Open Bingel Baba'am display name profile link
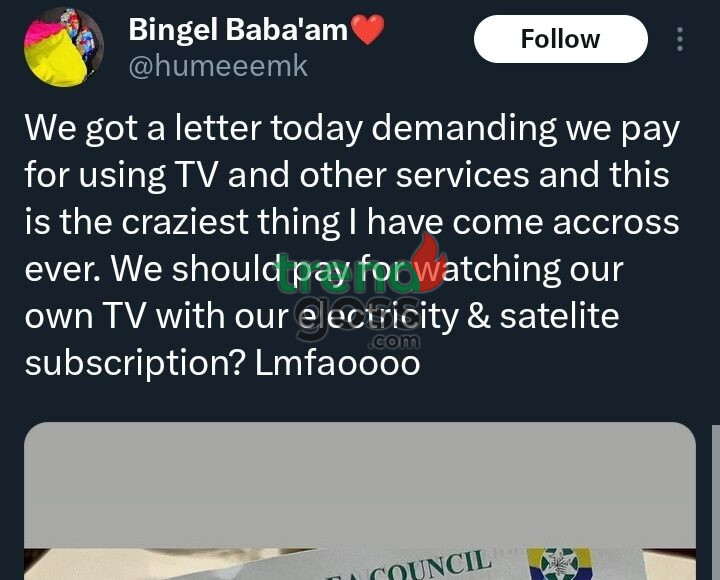Screen dimensions: 720x580 (x=238, y=30)
